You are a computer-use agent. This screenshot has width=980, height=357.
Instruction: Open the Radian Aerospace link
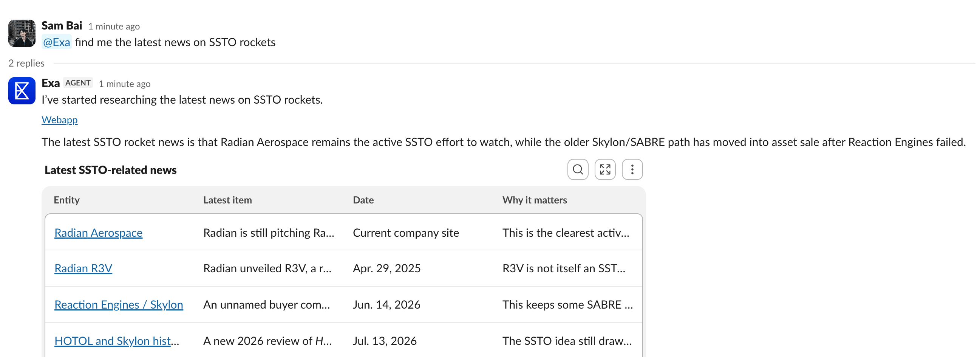(98, 233)
